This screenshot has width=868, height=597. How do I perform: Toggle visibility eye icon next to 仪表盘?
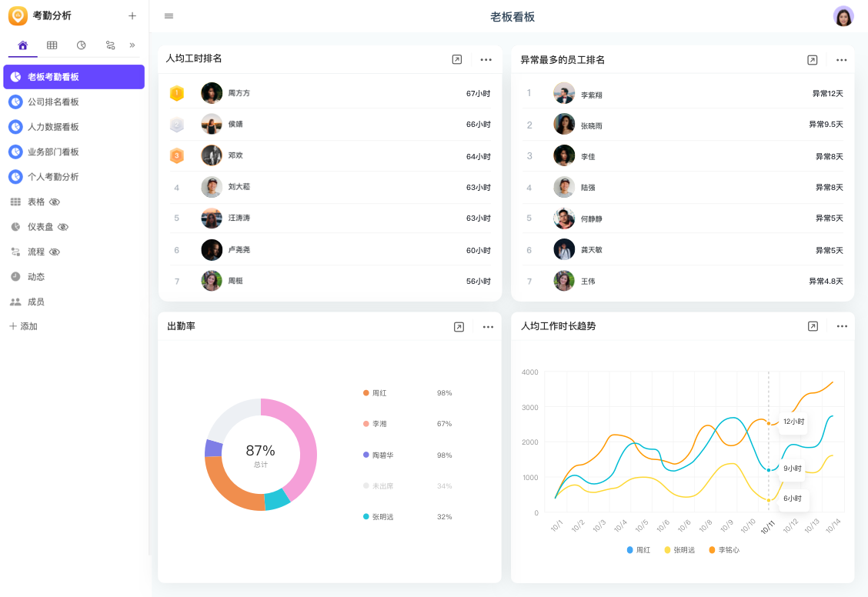(x=63, y=227)
